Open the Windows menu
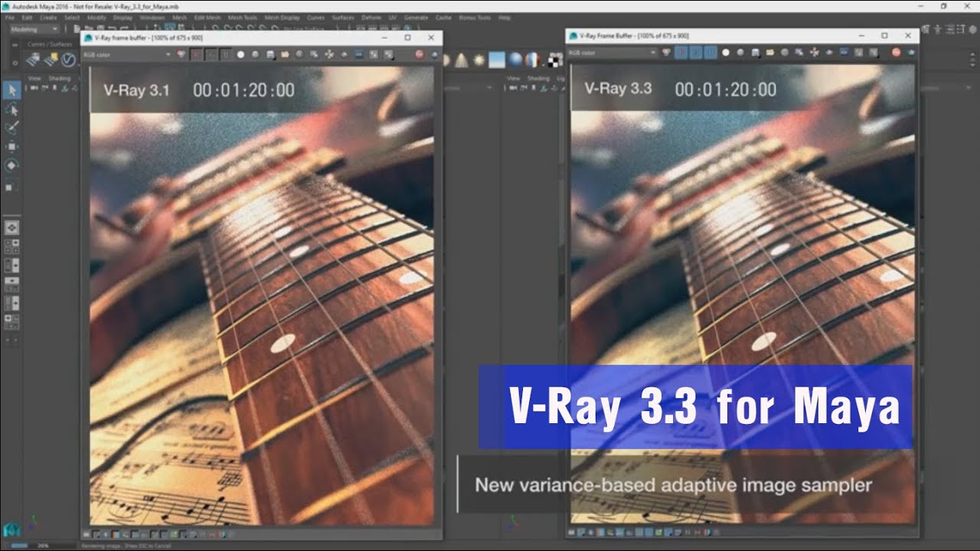The height and width of the screenshot is (551, 980). point(152,17)
